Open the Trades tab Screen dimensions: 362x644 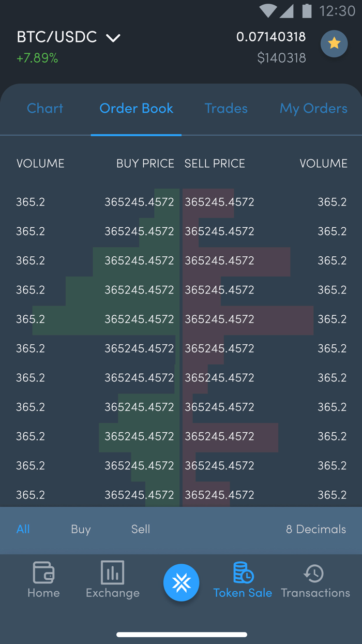coord(226,109)
